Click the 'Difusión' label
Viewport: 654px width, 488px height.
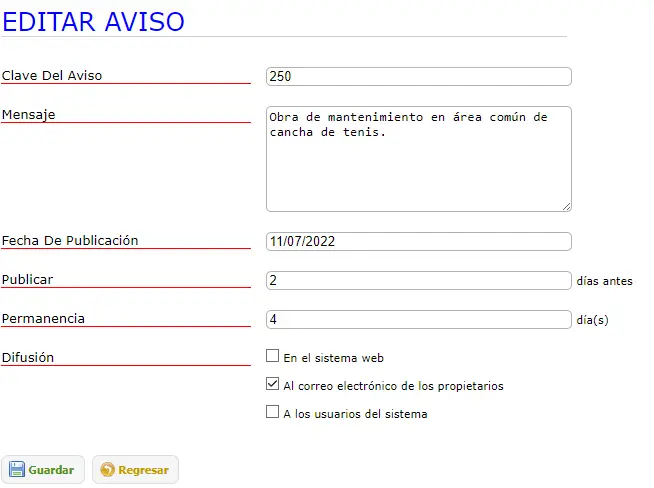coord(28,357)
